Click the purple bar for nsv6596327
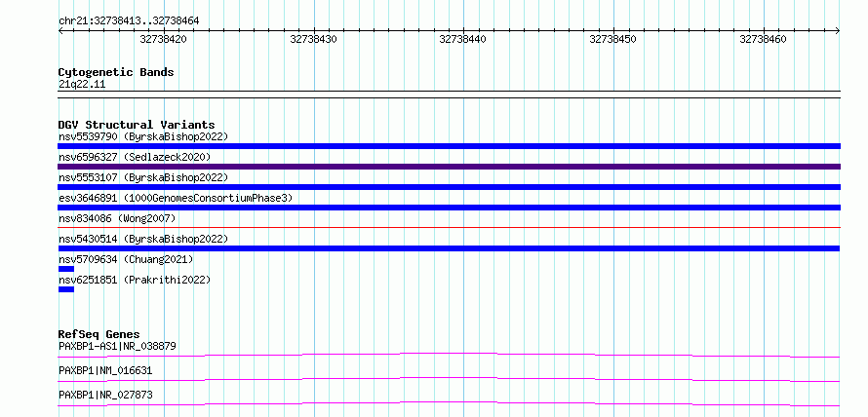The image size is (868, 417). pyautogui.click(x=449, y=167)
